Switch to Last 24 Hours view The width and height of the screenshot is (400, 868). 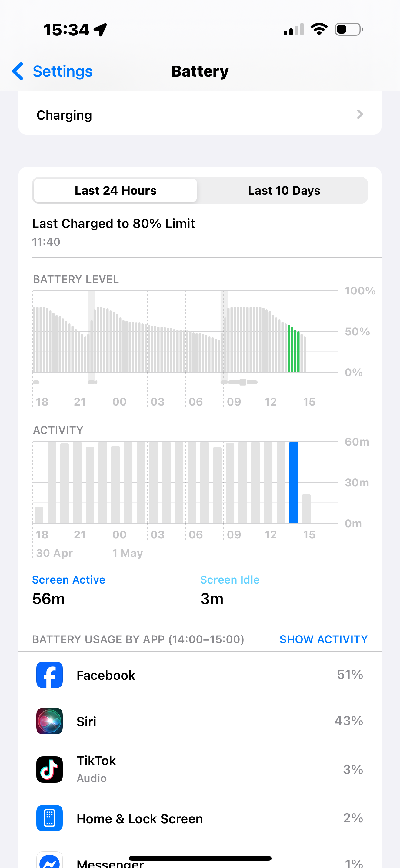(115, 190)
